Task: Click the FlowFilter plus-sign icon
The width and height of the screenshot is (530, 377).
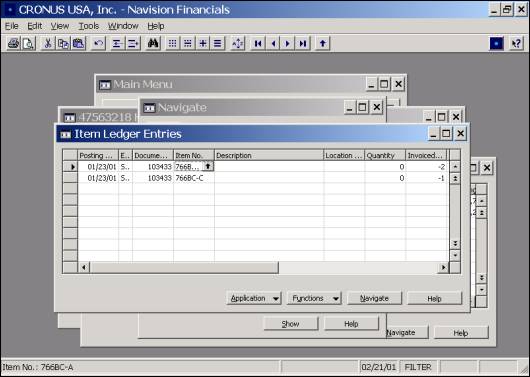Action: [x=203, y=43]
